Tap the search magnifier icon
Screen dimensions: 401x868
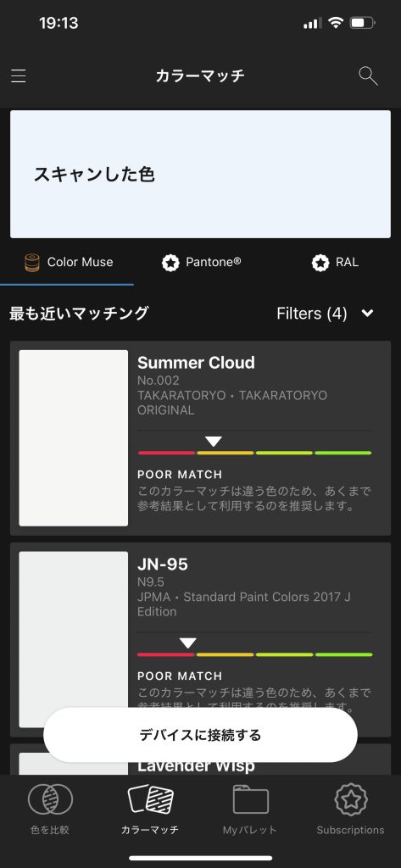368,75
